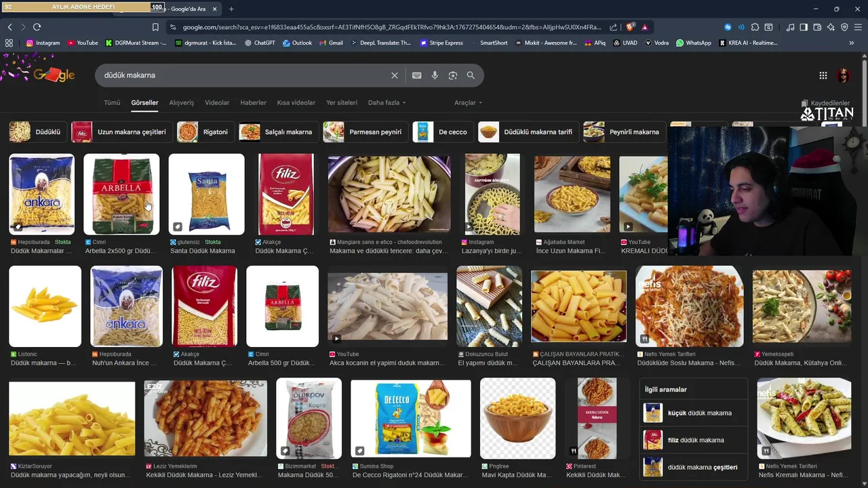The image size is (868, 488).
Task: Open the Haberler tab
Action: 253,103
